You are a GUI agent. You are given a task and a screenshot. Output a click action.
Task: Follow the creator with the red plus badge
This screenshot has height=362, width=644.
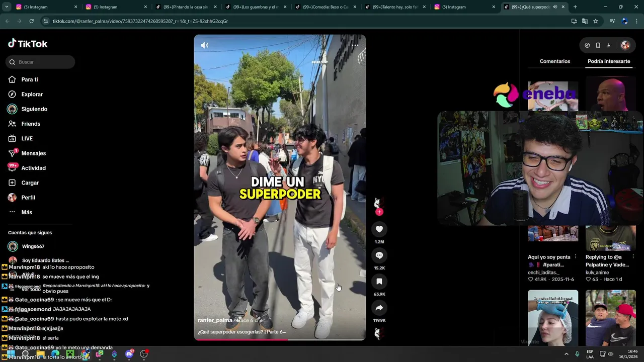[x=379, y=212]
